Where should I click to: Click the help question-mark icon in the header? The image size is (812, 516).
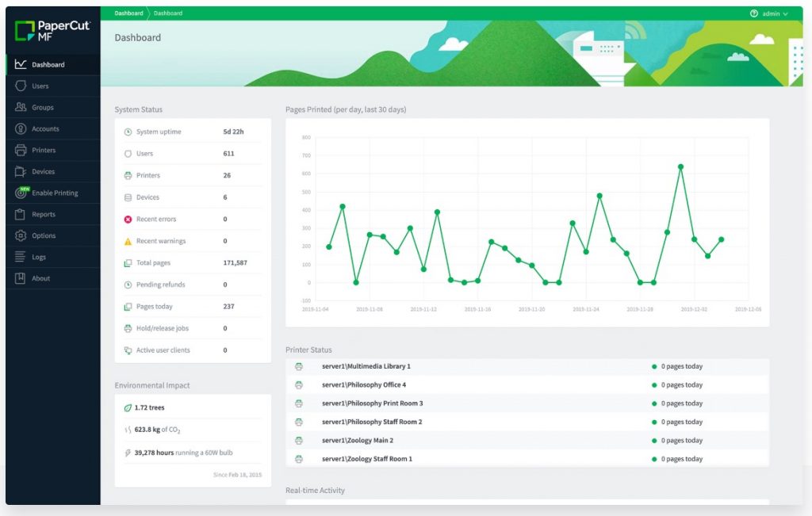753,13
